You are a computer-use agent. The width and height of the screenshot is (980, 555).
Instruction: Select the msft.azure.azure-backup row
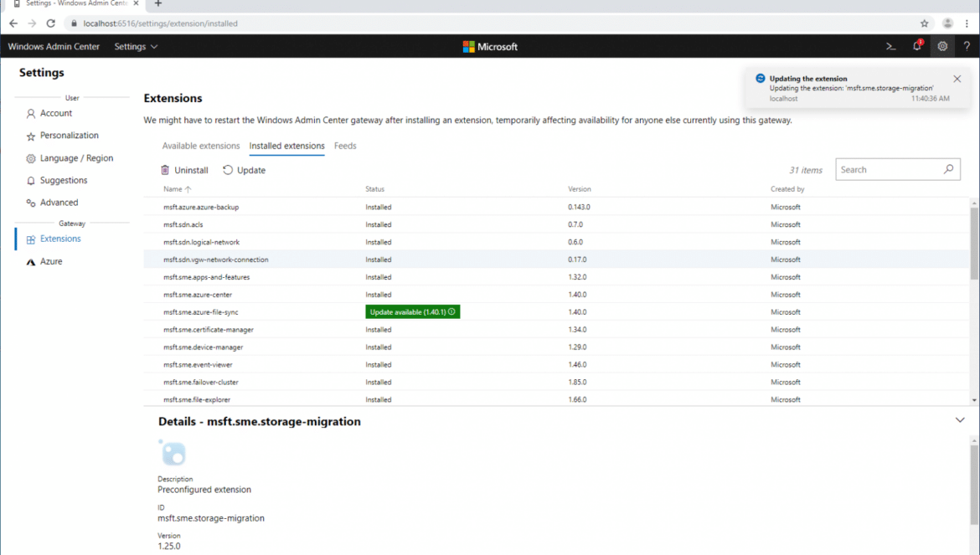coord(556,207)
